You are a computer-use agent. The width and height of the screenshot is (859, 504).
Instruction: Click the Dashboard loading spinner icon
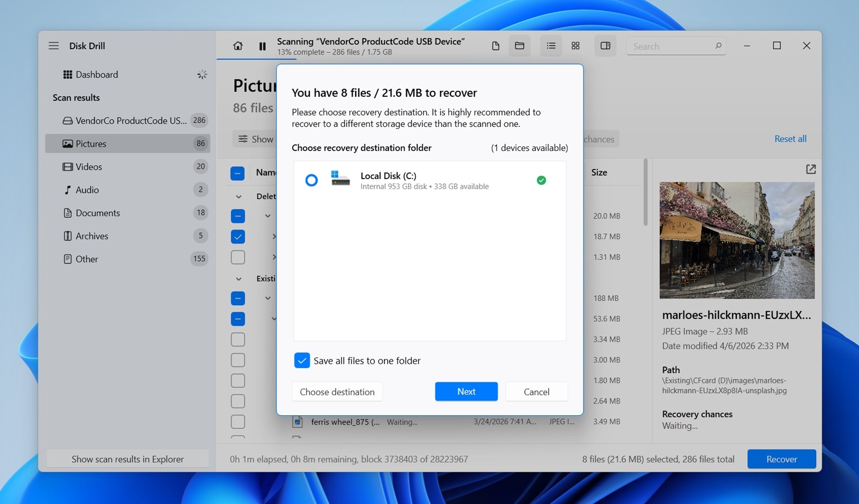(x=202, y=74)
